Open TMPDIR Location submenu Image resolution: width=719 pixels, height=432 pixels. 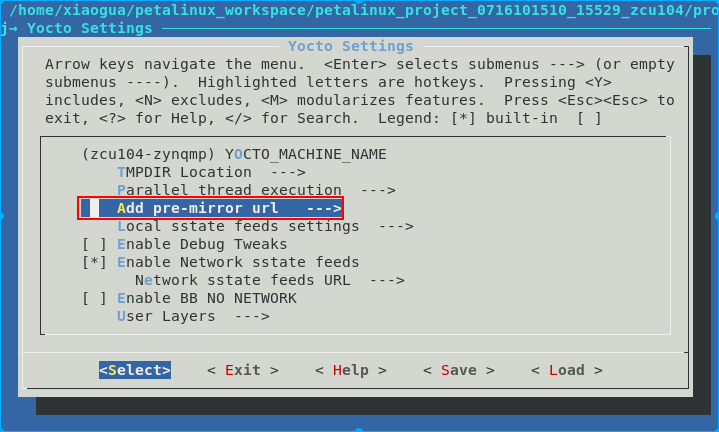point(211,172)
